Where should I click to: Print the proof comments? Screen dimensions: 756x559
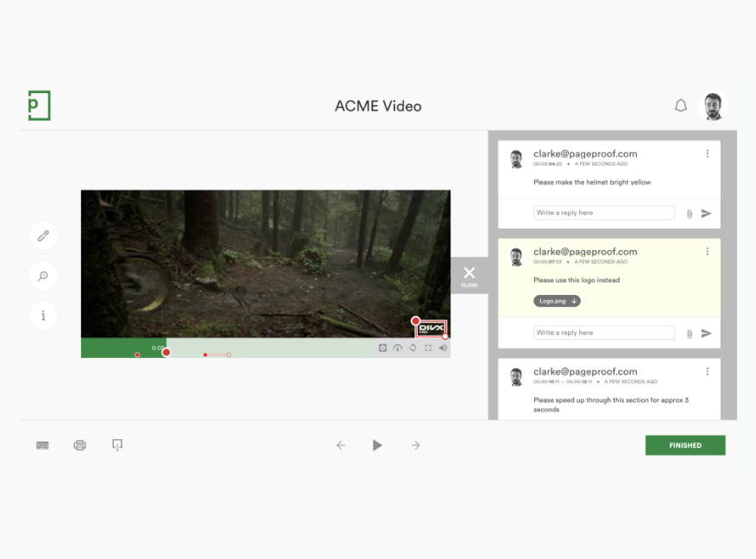coord(79,445)
